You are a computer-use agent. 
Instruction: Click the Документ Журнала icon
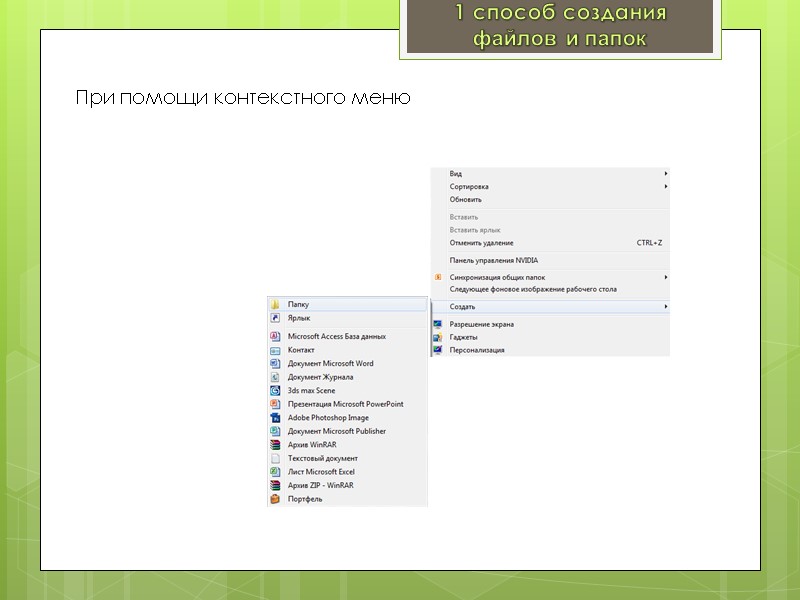(x=275, y=377)
